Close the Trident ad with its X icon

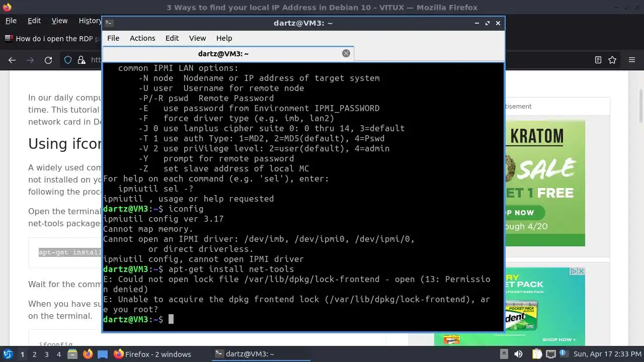point(581,271)
